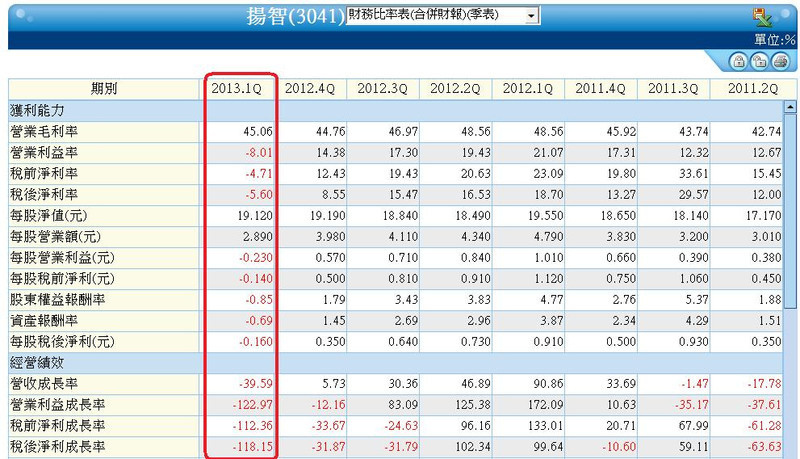Click the scrollbar up arrow
Viewport: 800px width, 459px height.
tap(790, 107)
